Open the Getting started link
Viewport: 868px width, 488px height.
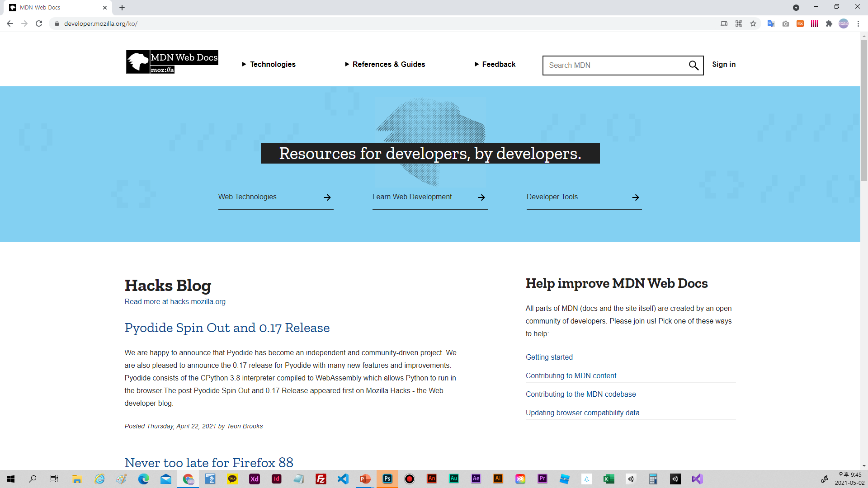[549, 357]
